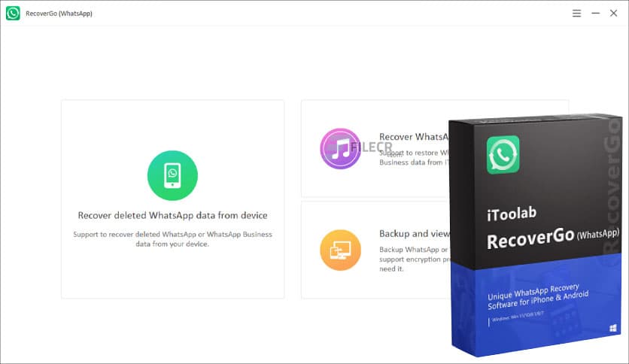Click the 'Backup WhatsApp or' description text
629x364 pixels.
pos(414,259)
